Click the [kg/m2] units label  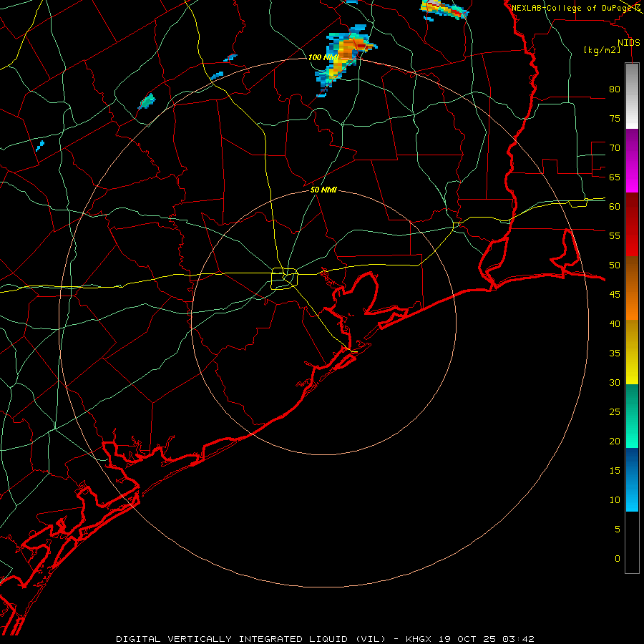(x=602, y=50)
